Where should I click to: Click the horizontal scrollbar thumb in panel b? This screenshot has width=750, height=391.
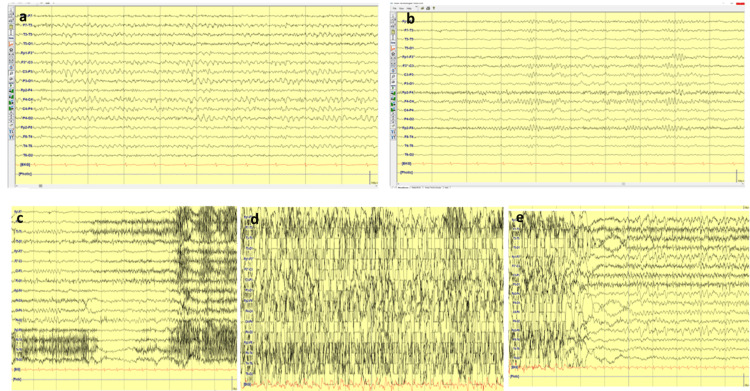pyautogui.click(x=623, y=184)
